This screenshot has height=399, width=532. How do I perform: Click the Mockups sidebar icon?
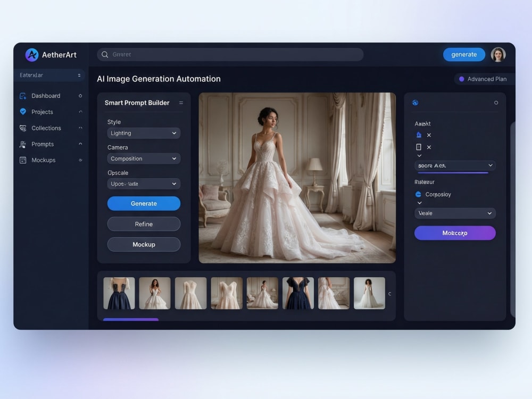coord(23,160)
